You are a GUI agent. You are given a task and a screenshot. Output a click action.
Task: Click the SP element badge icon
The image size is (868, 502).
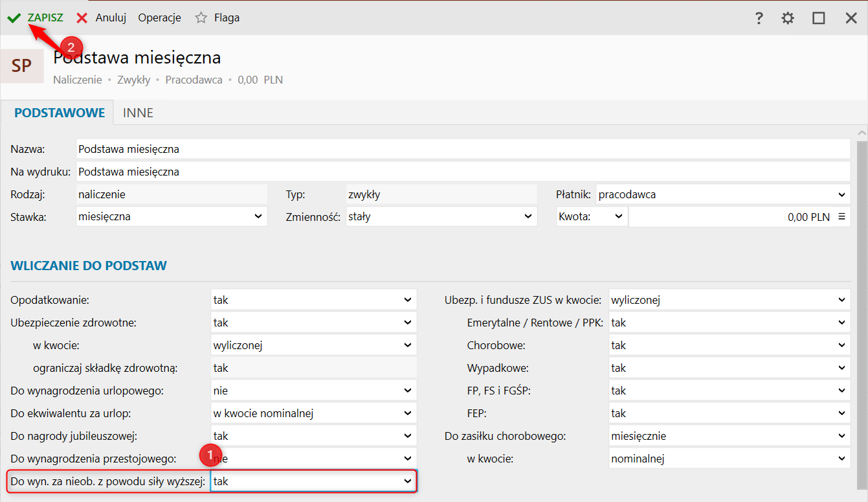pyautogui.click(x=22, y=66)
